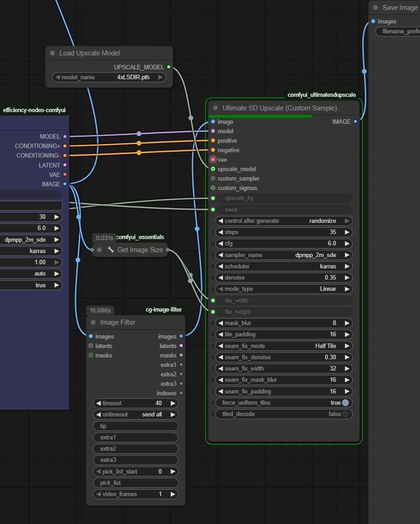
Task: Collapse the Image Filter node dot
Action: 93,322
